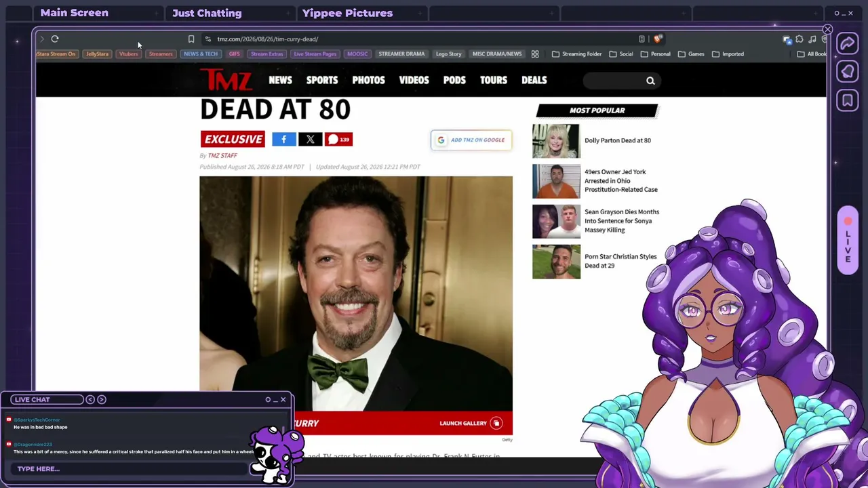This screenshot has height=488, width=868.
Task: Click the LAUNCH GALLERY button text
Action: pyautogui.click(x=463, y=424)
